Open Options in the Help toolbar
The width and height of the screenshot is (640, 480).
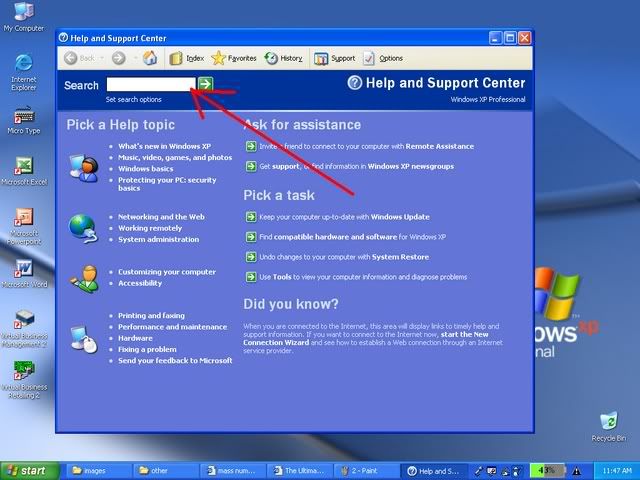[383, 58]
